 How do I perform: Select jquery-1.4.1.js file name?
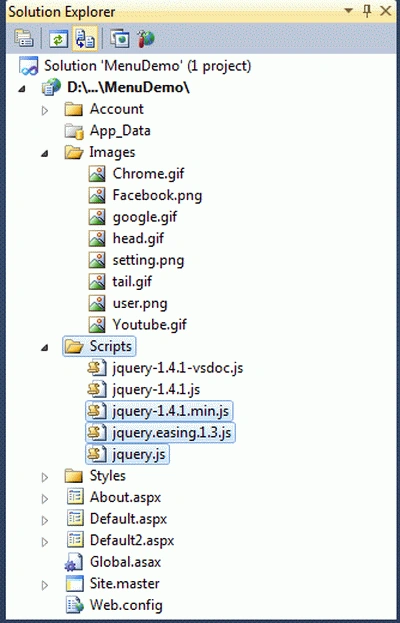[156, 390]
